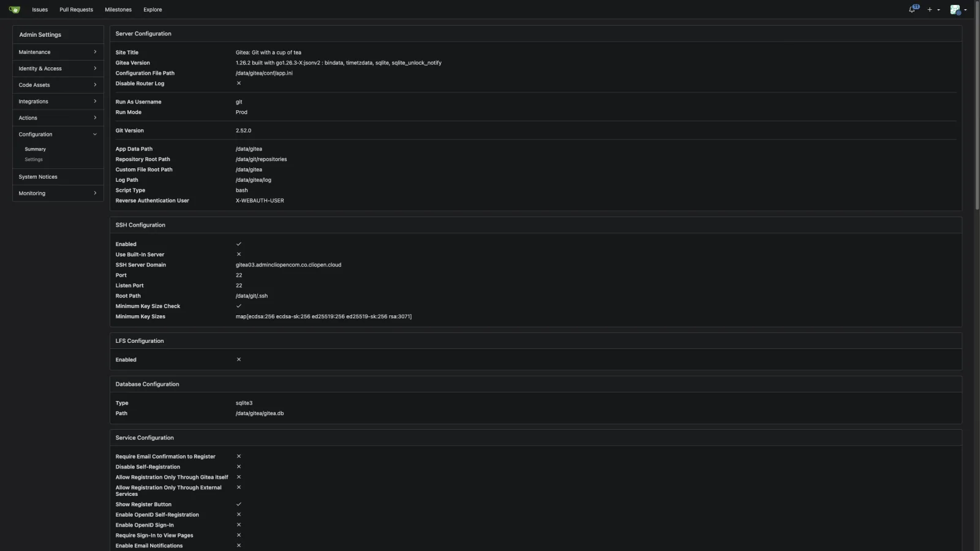Click the X mark for Enable Email Notifications
Viewport: 980px width, 551px height.
[x=239, y=545]
